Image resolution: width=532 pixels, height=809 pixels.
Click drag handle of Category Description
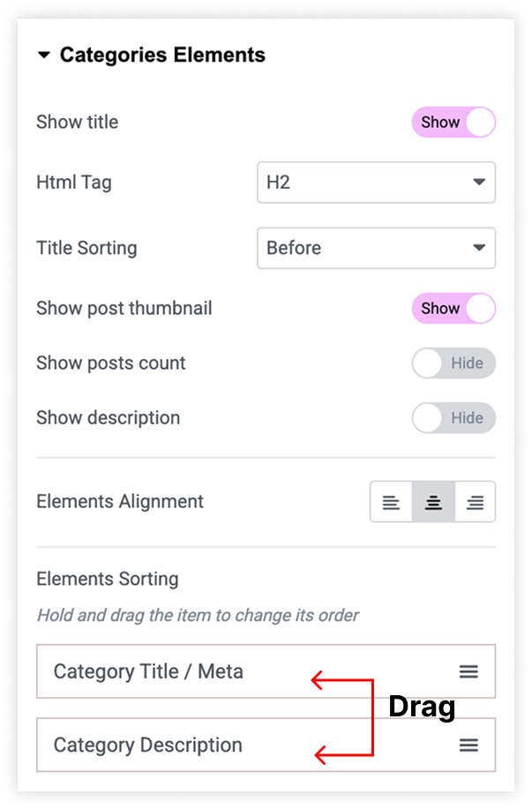pyautogui.click(x=468, y=745)
